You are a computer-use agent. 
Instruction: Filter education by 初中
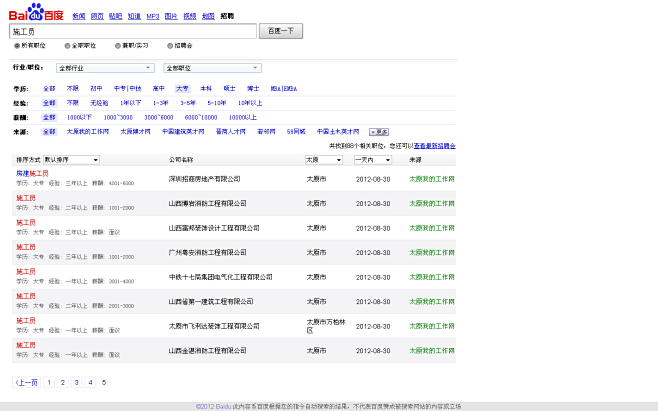tap(96, 89)
